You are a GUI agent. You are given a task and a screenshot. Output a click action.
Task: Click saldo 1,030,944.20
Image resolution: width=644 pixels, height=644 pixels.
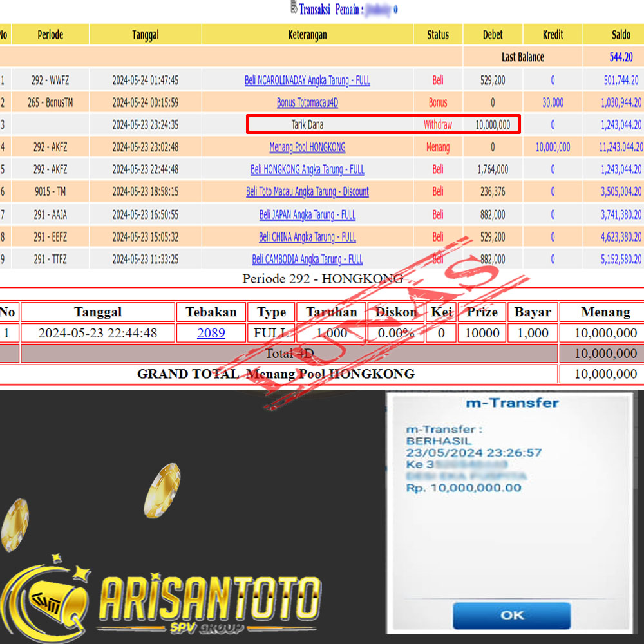point(621,102)
